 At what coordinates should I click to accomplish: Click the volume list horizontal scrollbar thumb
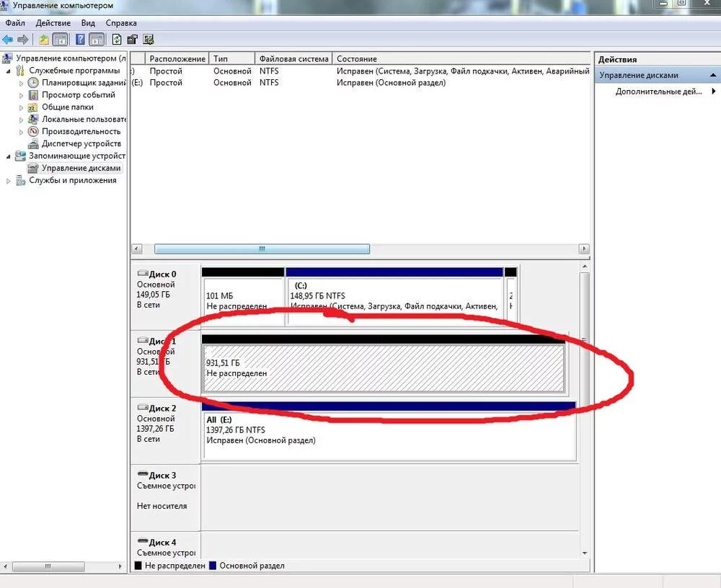point(262,249)
